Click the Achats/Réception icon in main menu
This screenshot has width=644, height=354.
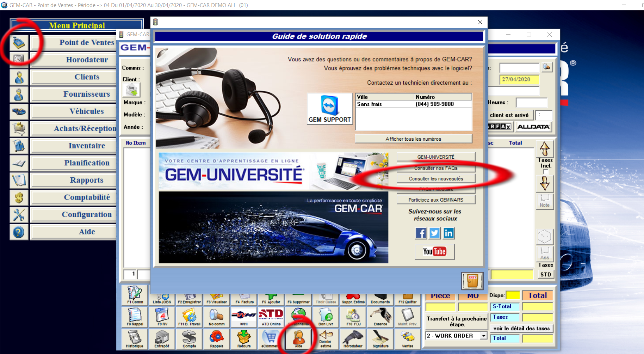tap(19, 129)
